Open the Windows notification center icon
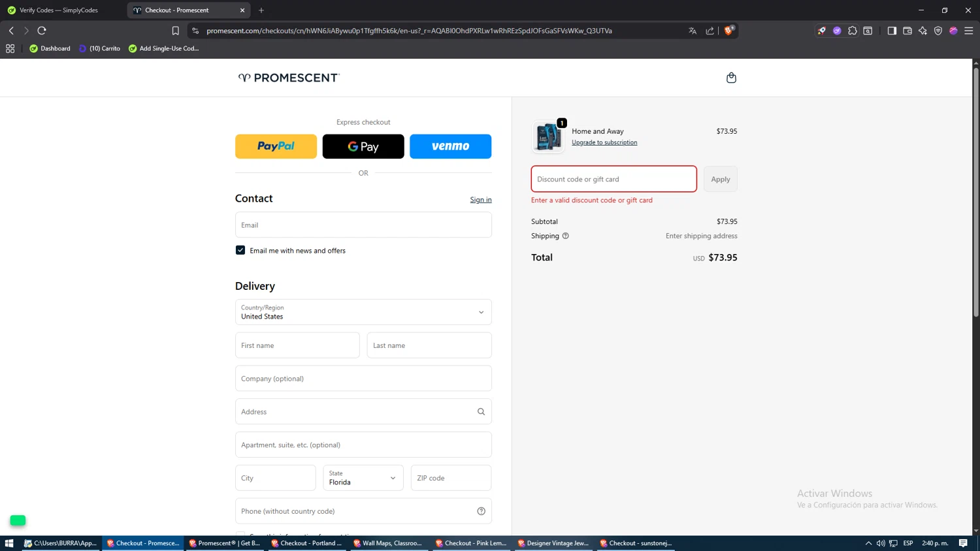The width and height of the screenshot is (980, 551). point(963,543)
